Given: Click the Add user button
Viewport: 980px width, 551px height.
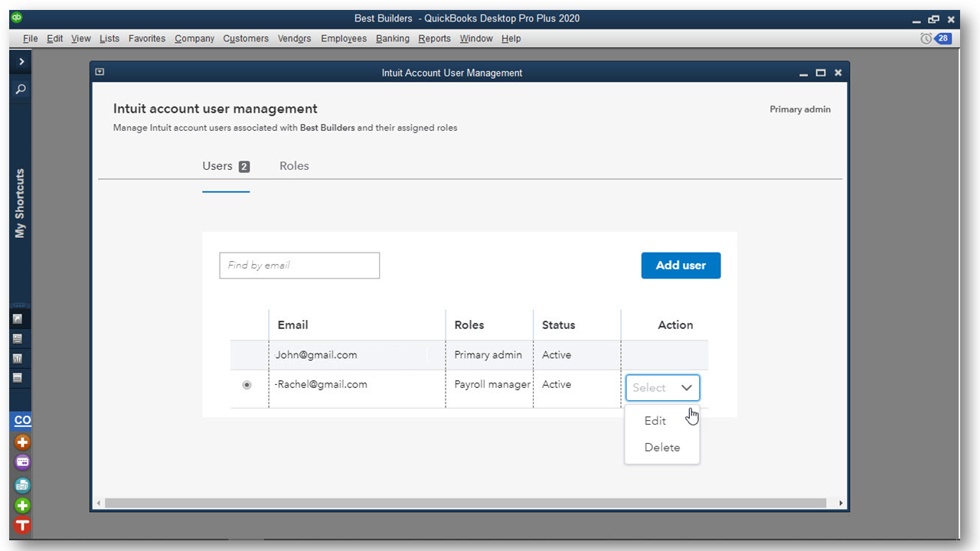Looking at the screenshot, I should [x=681, y=266].
